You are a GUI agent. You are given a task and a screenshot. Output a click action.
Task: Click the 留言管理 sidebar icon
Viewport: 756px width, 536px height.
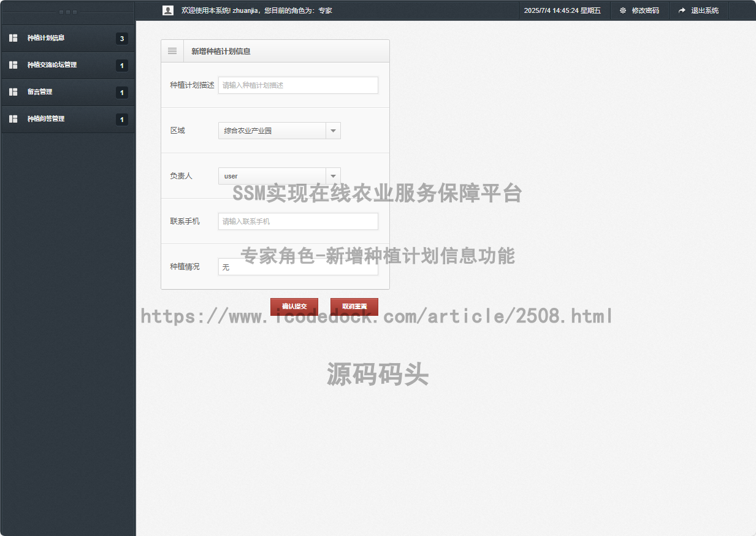pyautogui.click(x=13, y=92)
